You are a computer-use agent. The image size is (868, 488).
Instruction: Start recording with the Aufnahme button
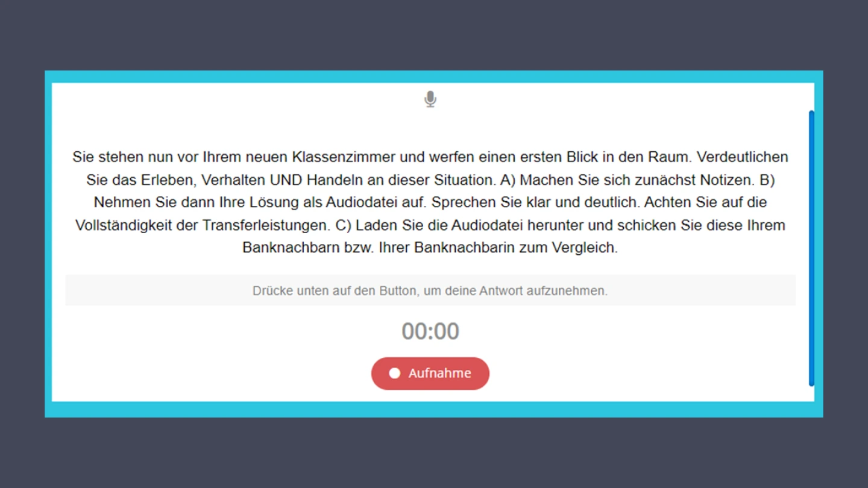click(430, 374)
